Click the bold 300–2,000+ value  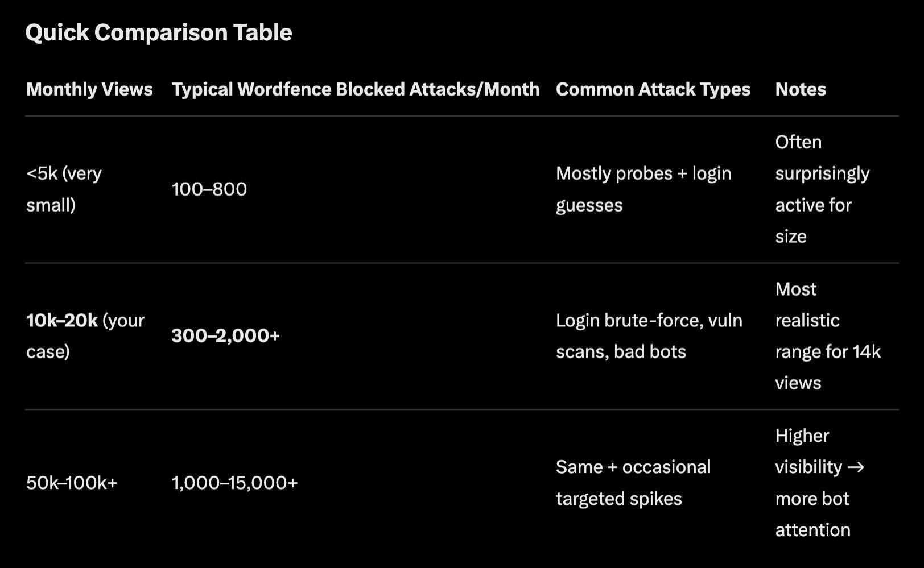(x=225, y=335)
